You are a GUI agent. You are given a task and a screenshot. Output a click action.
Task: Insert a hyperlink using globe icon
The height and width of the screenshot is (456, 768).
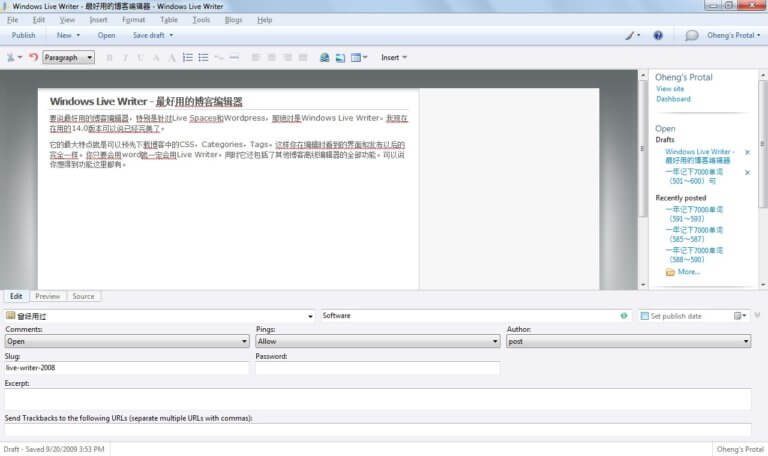(x=324, y=58)
